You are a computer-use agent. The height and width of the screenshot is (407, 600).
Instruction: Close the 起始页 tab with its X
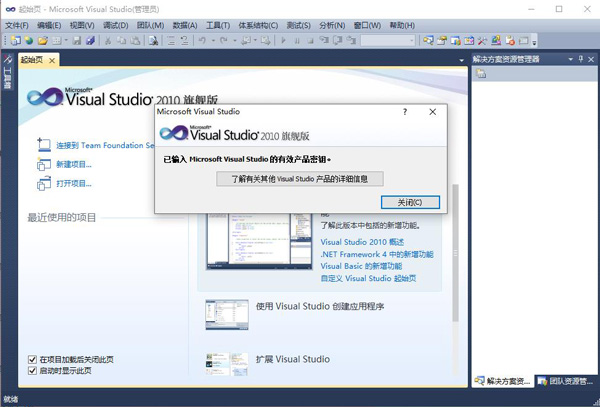click(52, 60)
